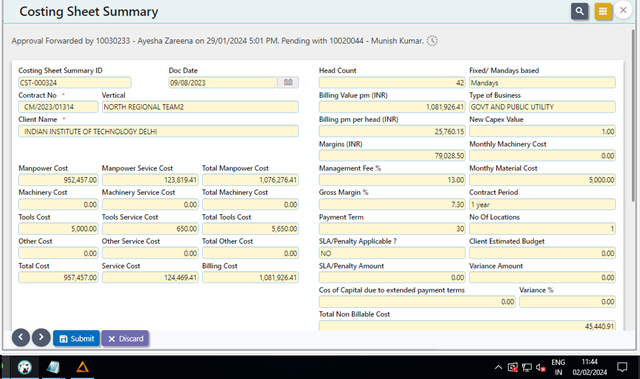Focus the Service Cost field

click(x=150, y=277)
